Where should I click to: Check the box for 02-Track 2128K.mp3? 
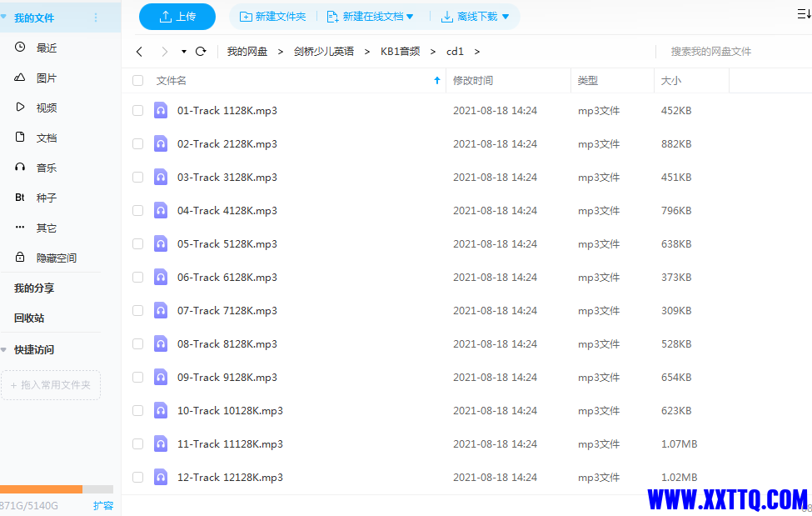(137, 143)
